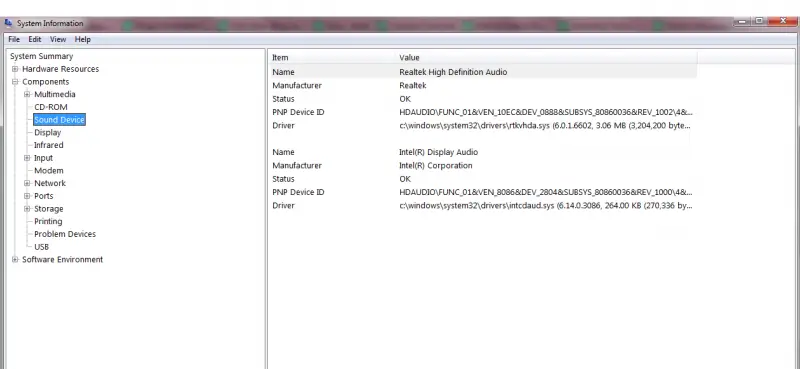The image size is (800, 369).
Task: Select the Problem Devices category
Action: (x=65, y=234)
